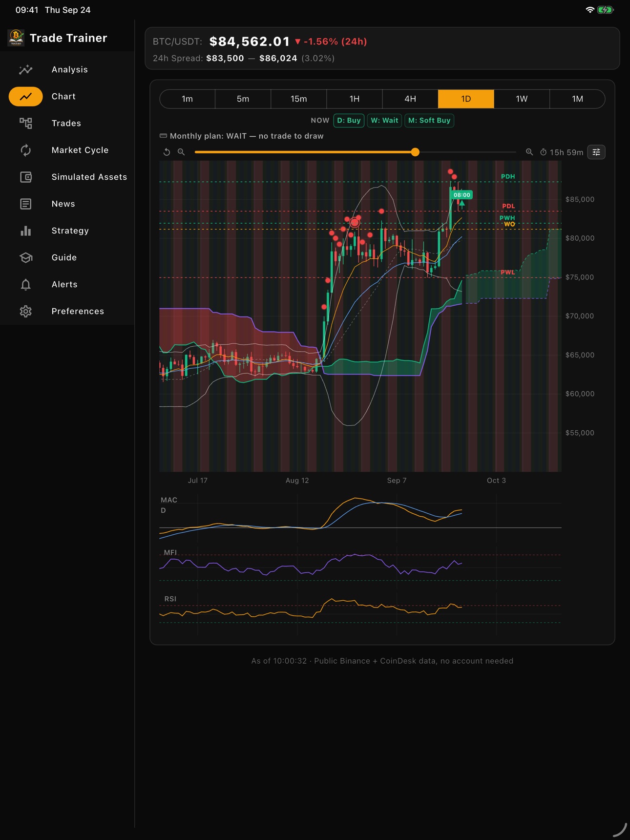Tap the 'W: Wait' signal badge
The image size is (630, 840).
pyautogui.click(x=384, y=121)
